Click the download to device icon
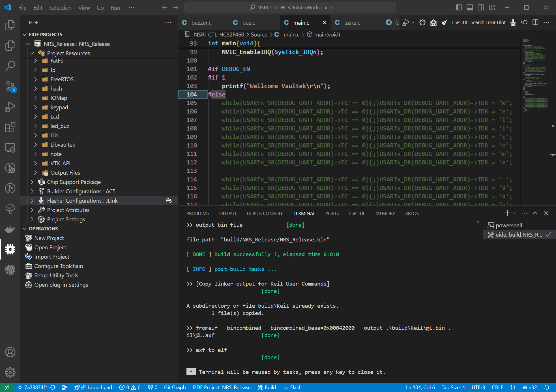The height and width of the screenshot is (392, 556). click(513, 22)
